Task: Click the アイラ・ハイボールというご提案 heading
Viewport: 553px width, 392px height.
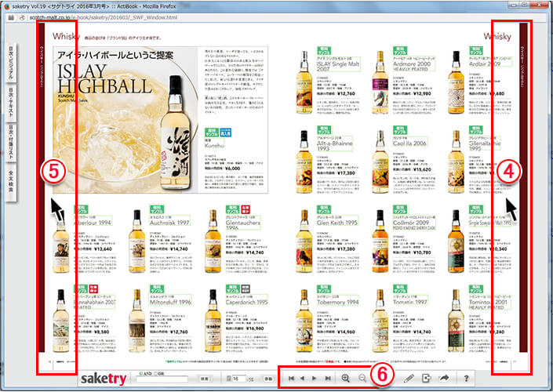Action: tap(115, 55)
